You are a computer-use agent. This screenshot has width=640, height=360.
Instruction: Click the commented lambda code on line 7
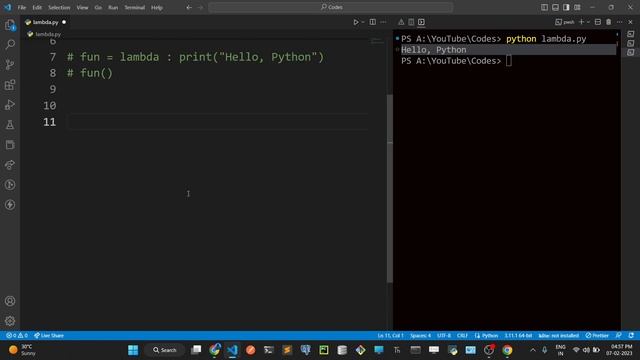click(x=196, y=57)
